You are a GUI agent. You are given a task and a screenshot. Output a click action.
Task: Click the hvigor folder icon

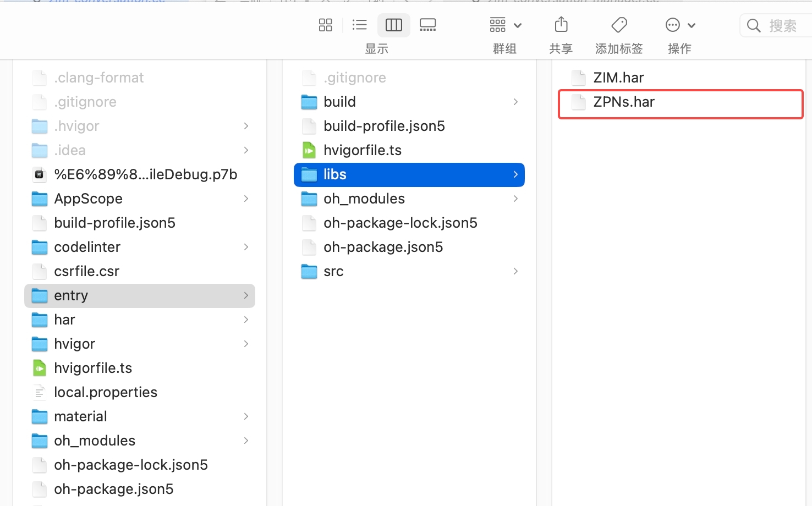click(x=40, y=344)
